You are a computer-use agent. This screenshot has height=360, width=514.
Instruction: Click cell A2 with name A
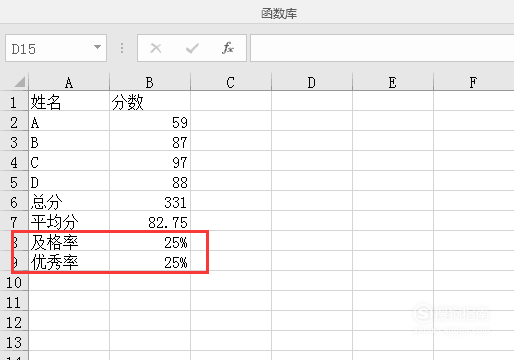[69, 121]
